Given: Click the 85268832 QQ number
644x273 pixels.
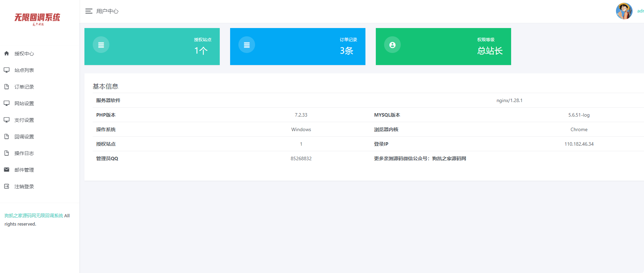Looking at the screenshot, I should pyautogui.click(x=301, y=158).
